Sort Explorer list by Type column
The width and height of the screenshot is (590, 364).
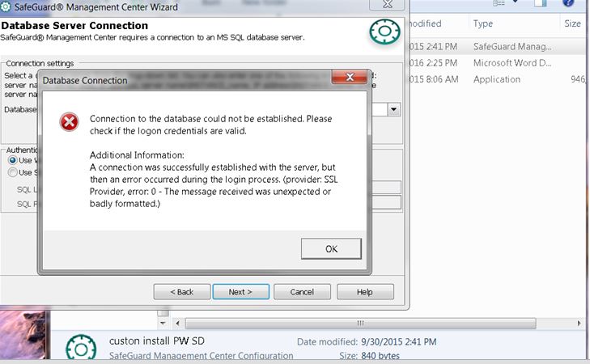483,23
